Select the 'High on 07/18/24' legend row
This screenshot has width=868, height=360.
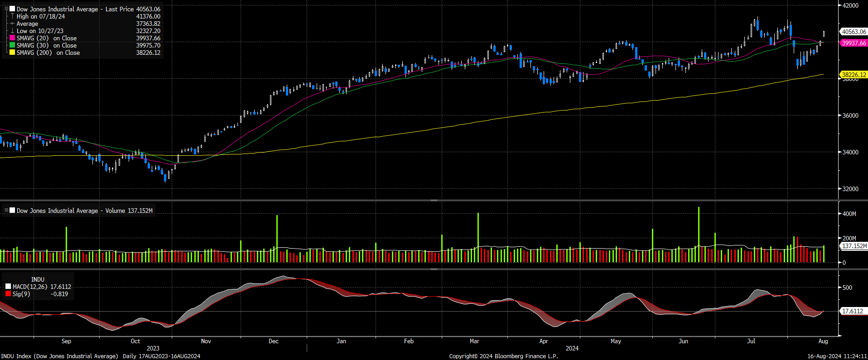[x=41, y=16]
